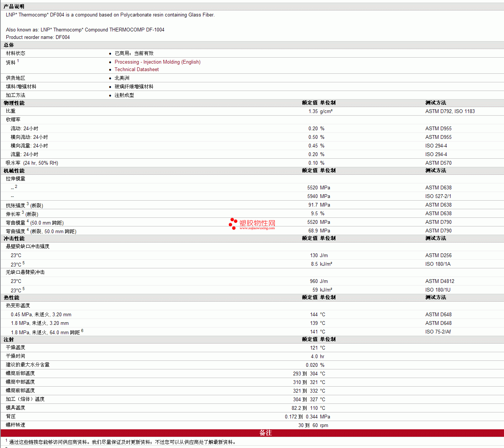Select the 背压 row label
Image resolution: width=504 pixels, height=448 pixels.
(x=11, y=417)
